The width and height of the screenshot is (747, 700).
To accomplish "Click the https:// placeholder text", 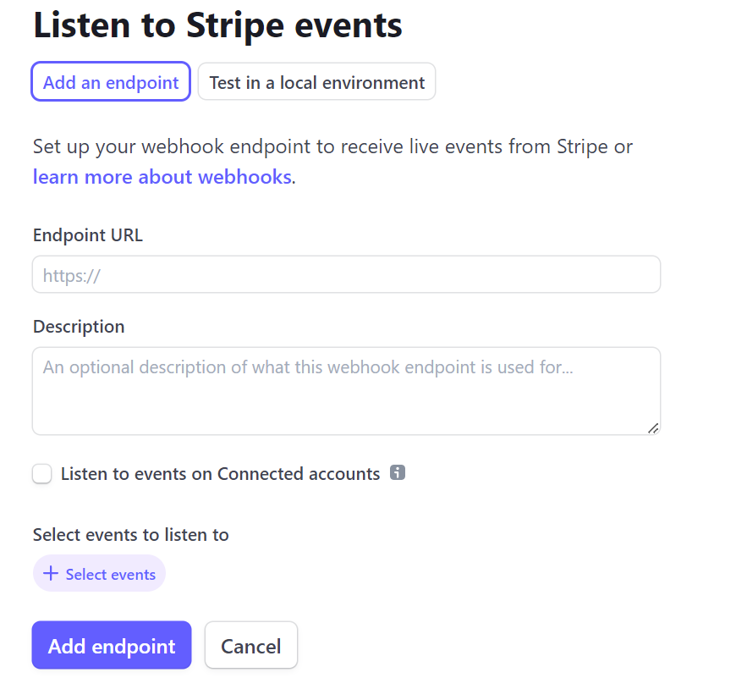I will 72,275.
